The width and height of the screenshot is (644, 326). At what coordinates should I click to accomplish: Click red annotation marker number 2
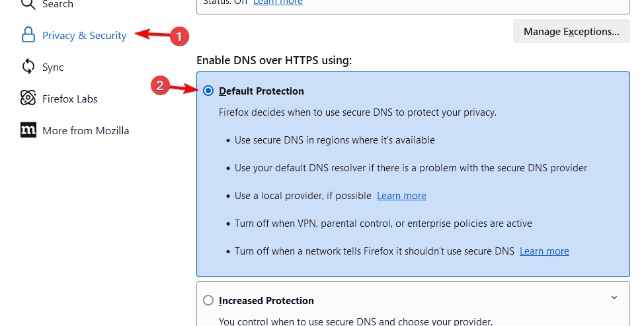coord(160,86)
